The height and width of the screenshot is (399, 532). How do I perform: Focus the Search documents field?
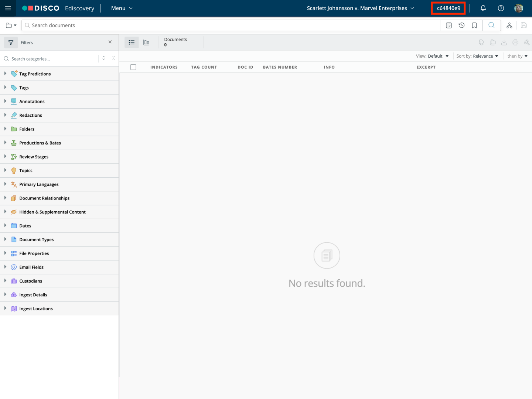(x=231, y=25)
